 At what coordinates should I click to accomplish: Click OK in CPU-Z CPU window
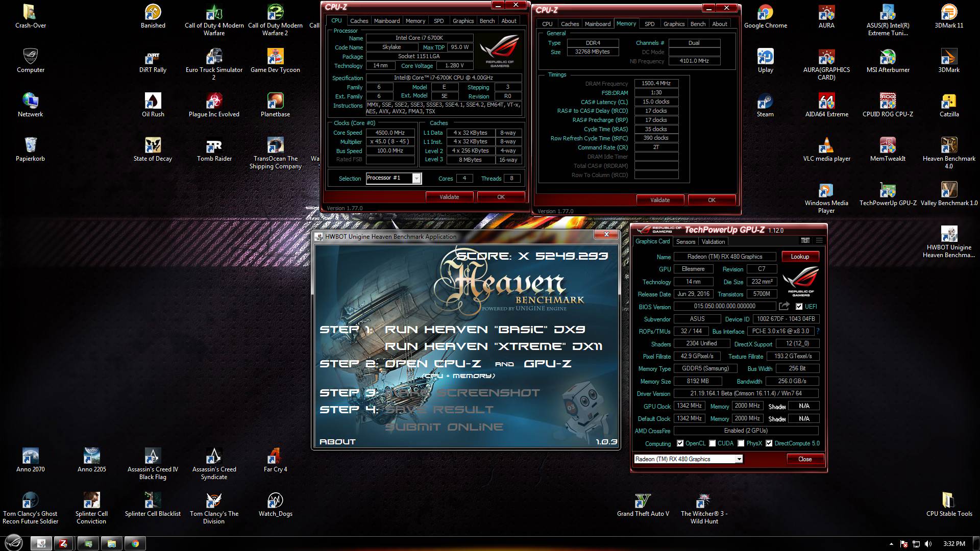click(501, 197)
